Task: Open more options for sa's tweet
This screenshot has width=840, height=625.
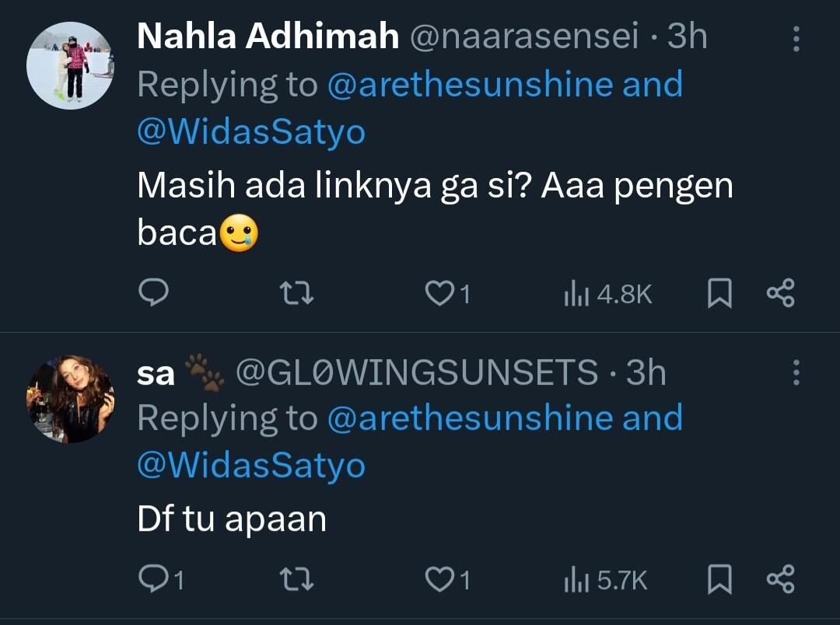Action: pyautogui.click(x=796, y=373)
